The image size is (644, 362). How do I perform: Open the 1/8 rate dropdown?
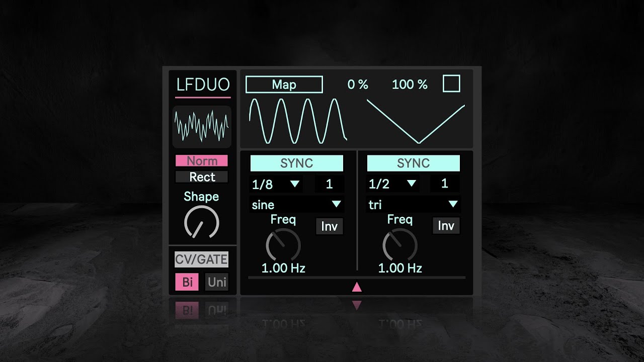[x=276, y=184]
